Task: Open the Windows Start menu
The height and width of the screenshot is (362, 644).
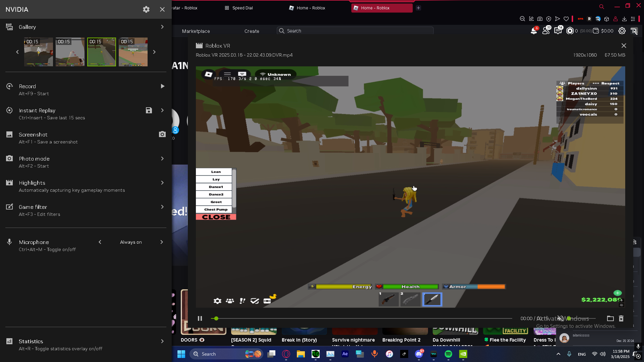Action: [x=181, y=354]
